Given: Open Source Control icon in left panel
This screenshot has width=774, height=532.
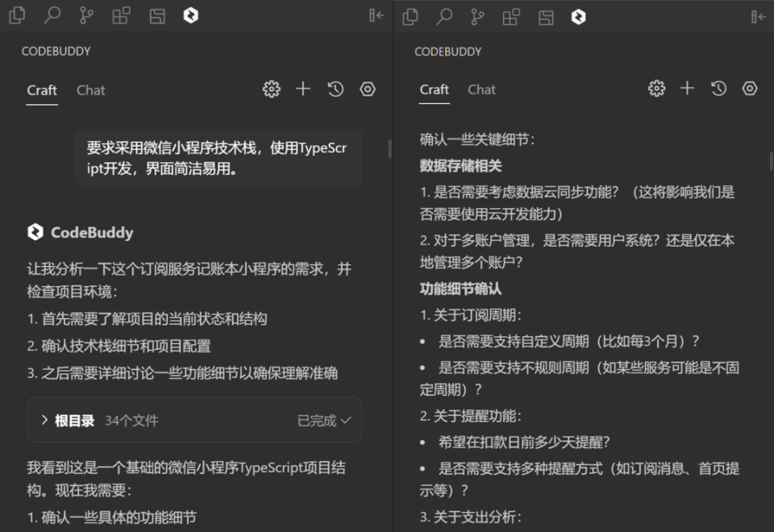Looking at the screenshot, I should pyautogui.click(x=86, y=16).
